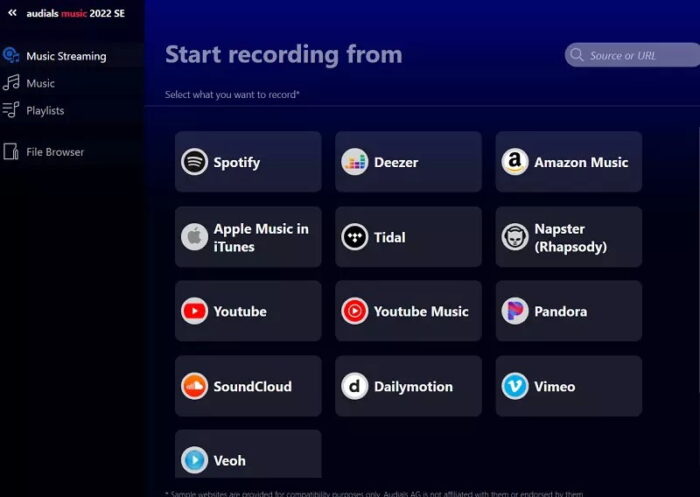Click the Napster cat logo icon
The width and height of the screenshot is (700, 497).
(x=515, y=237)
